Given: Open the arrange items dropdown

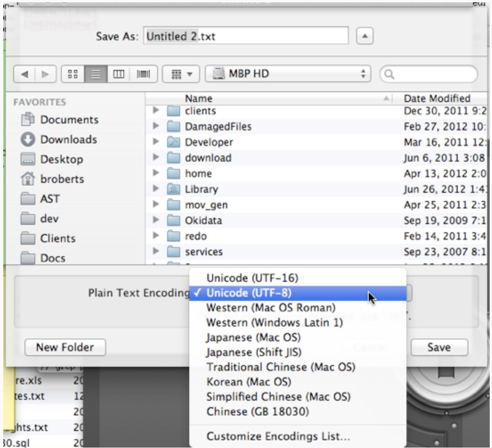Looking at the screenshot, I should click(181, 74).
